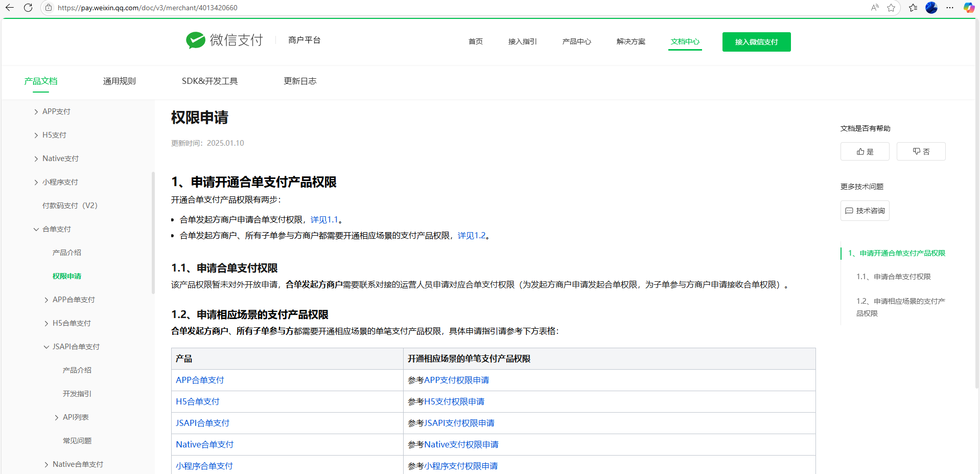980x474 pixels.
Task: Click thumbs-up 是 helpful button
Action: [x=865, y=151]
